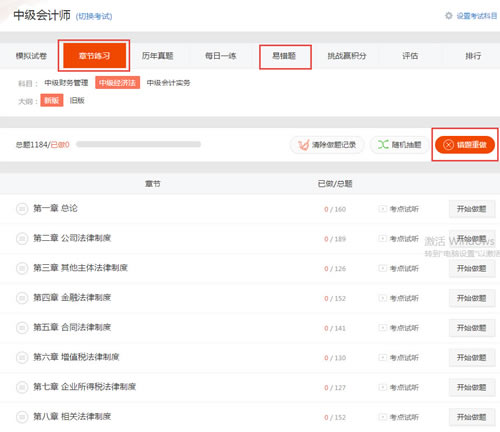Click the 0 / 126 count
This screenshot has height=432, width=500.
point(335,269)
